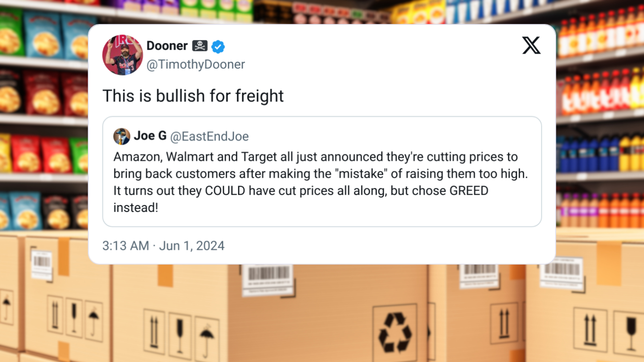644x362 pixels.
Task: Click the Jun 1, 2024 date
Action: pos(192,246)
